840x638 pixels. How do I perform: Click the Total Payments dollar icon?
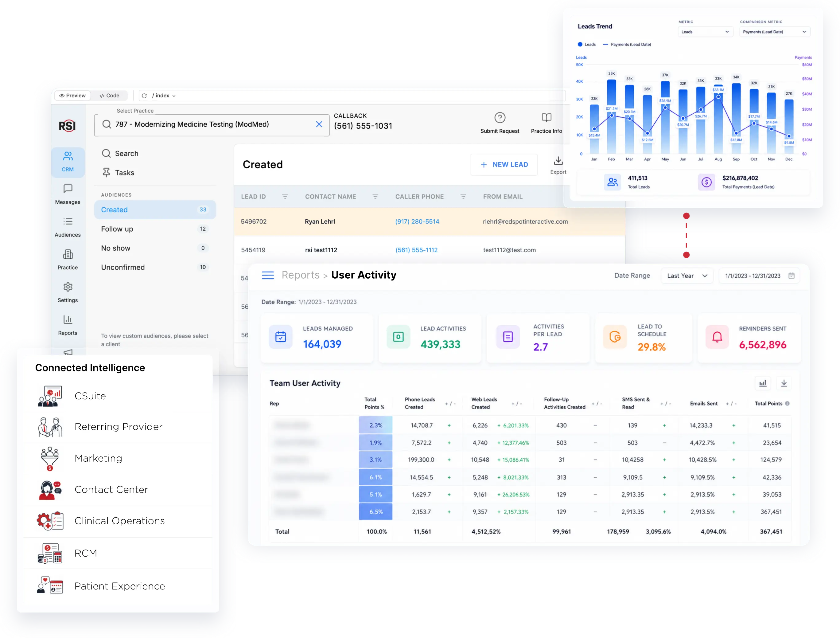(706, 182)
